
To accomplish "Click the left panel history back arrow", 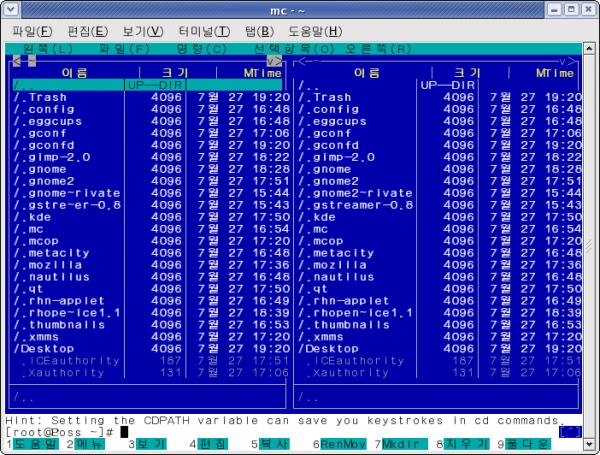I will (x=16, y=61).
